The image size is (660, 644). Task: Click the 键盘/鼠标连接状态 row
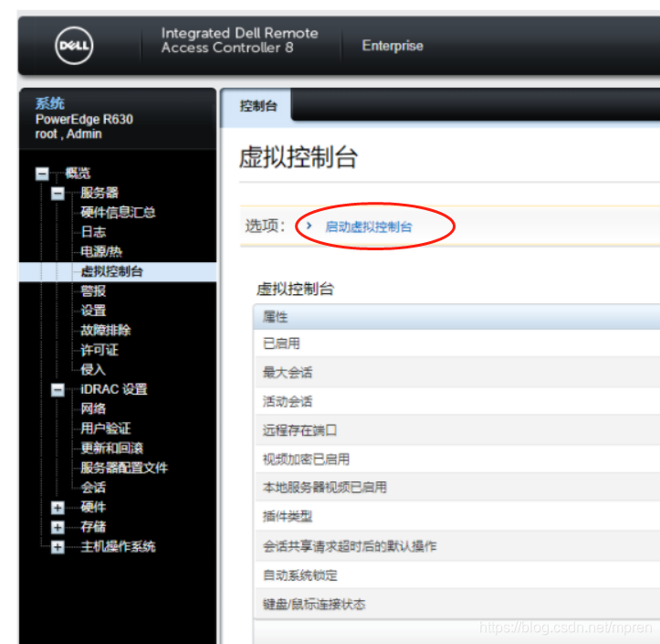(x=457, y=605)
